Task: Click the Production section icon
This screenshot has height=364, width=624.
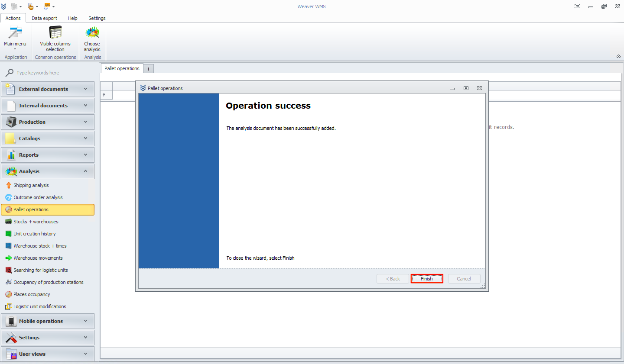Action: [x=11, y=122]
